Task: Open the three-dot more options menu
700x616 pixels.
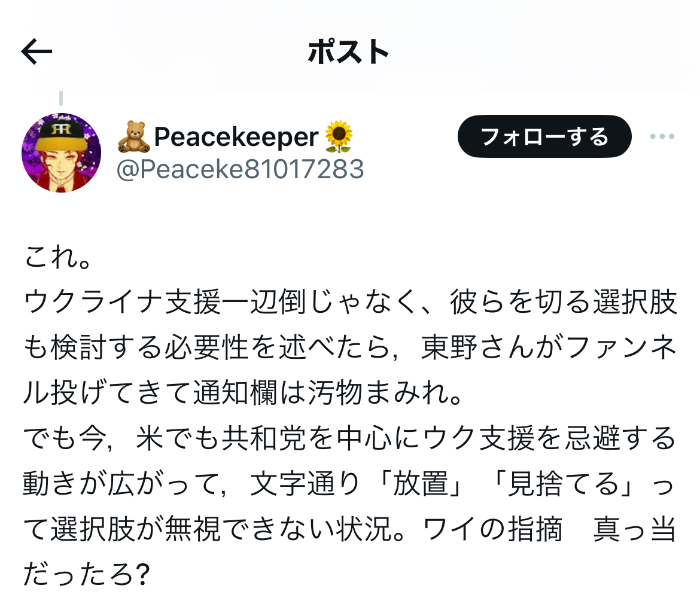Action: click(x=662, y=136)
